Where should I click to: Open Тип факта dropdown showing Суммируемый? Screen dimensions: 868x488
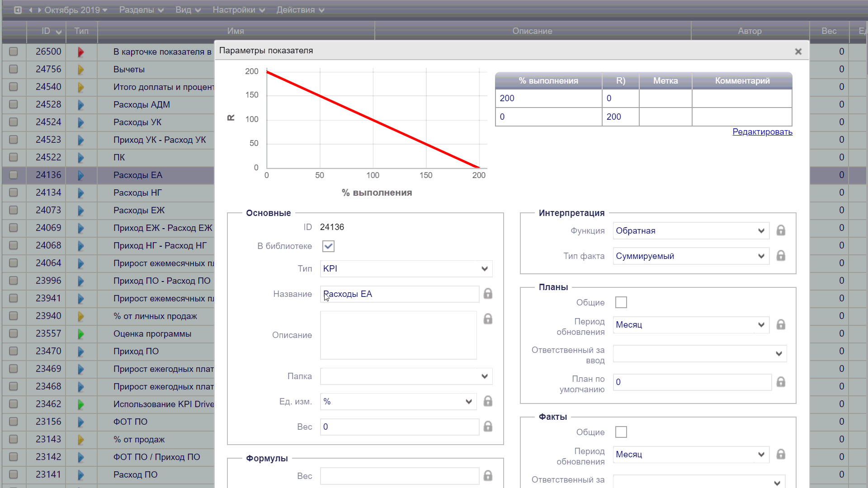tap(691, 256)
